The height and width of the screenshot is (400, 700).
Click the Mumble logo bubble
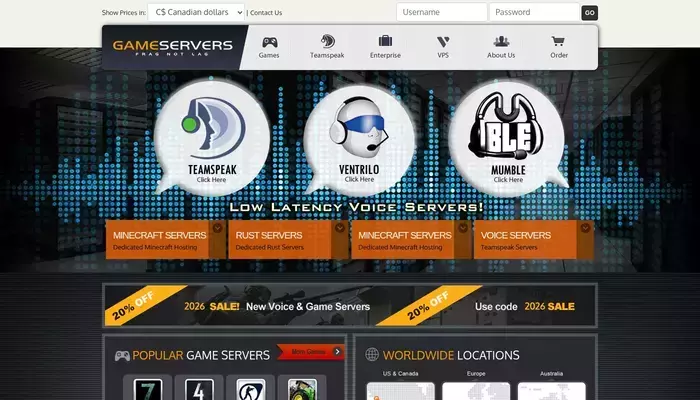(508, 138)
